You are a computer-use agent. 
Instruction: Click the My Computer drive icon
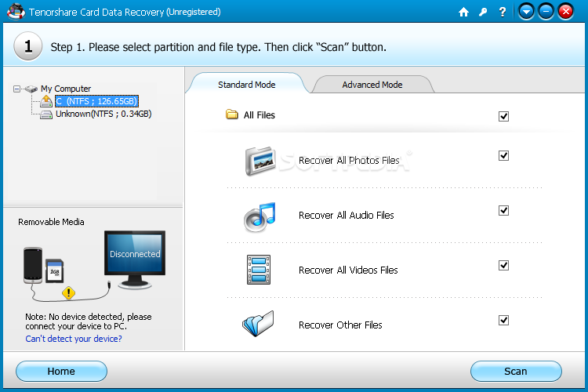(31, 89)
